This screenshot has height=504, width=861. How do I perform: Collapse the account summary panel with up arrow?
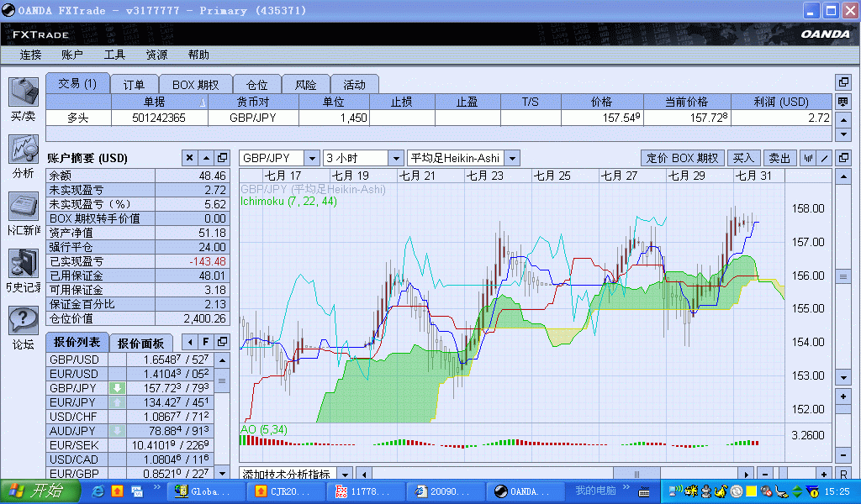point(206,158)
